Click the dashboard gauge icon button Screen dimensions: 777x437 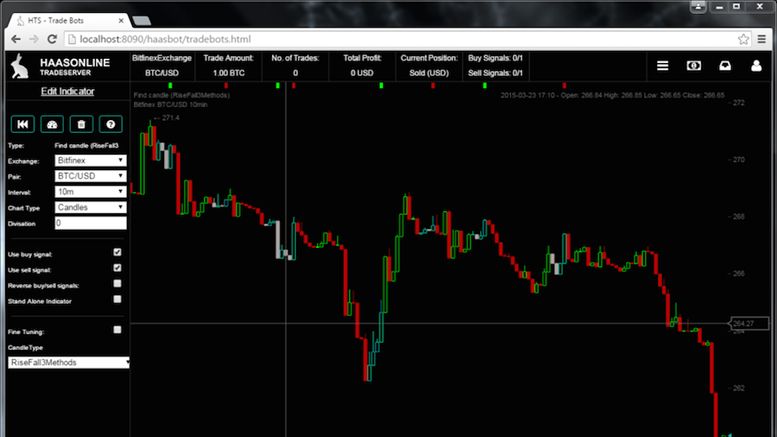(x=52, y=124)
